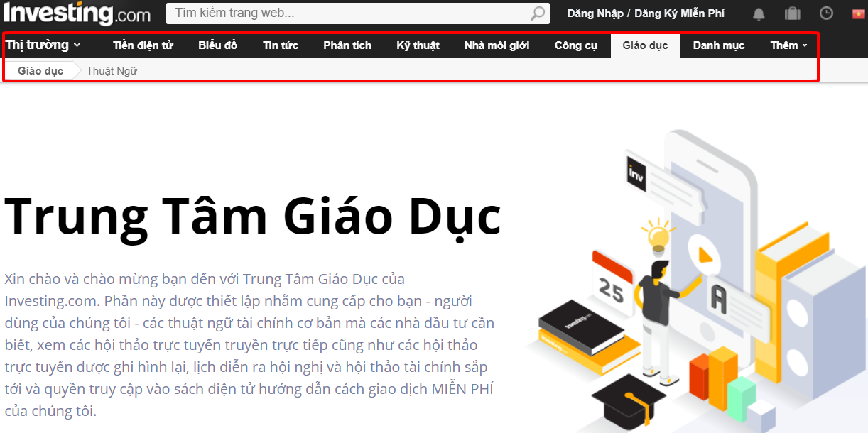Click the website search input field
This screenshot has width=868, height=433.
tap(348, 13)
